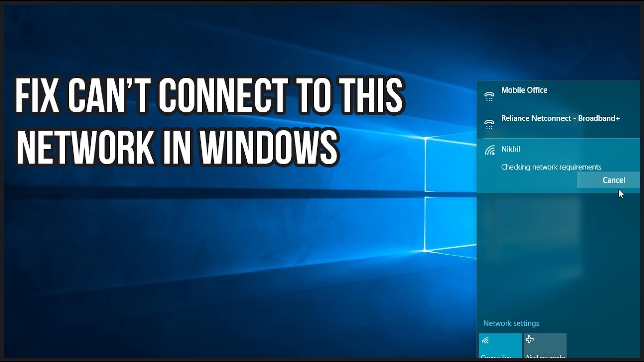Select the Nikhil network from the list
The width and height of the screenshot is (644, 362).
pos(511,149)
